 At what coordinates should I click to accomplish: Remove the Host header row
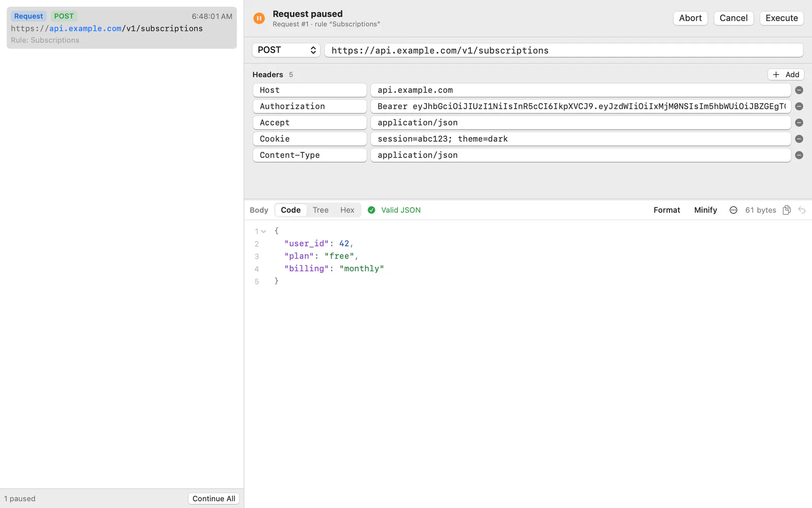tap(799, 90)
